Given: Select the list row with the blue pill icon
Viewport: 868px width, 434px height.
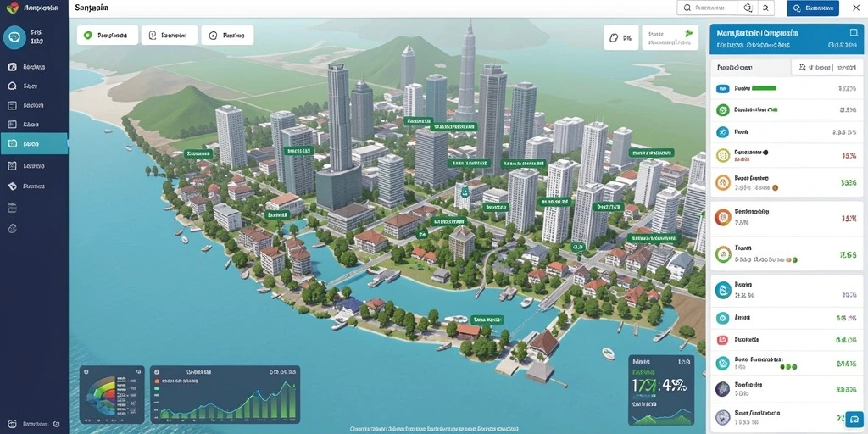Looking at the screenshot, I should point(787,88).
